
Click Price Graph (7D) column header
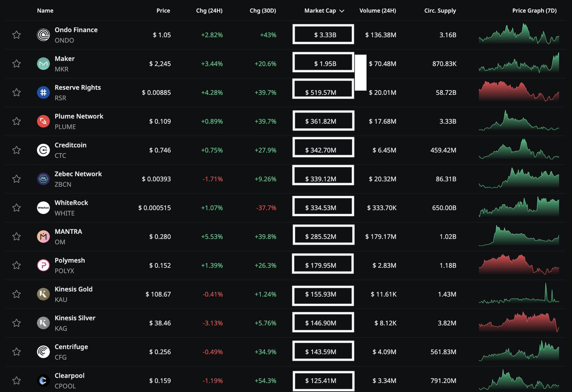[x=535, y=10]
